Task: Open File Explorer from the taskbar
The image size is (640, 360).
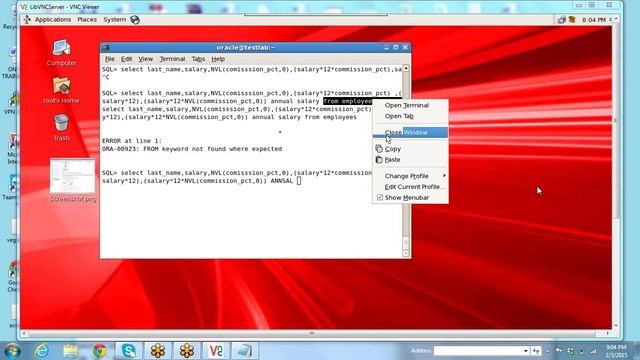Action: pyautogui.click(x=71, y=351)
